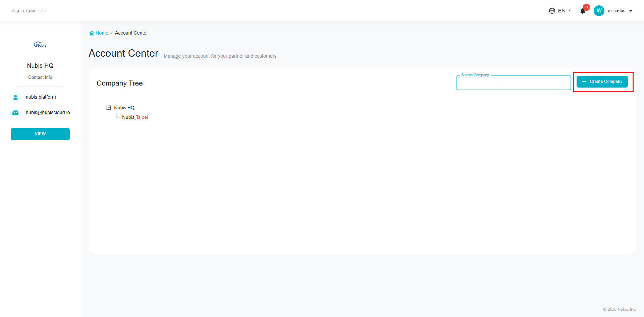This screenshot has width=644, height=317.
Task: Click the Nubis HQ sidebar heading
Action: 40,66
